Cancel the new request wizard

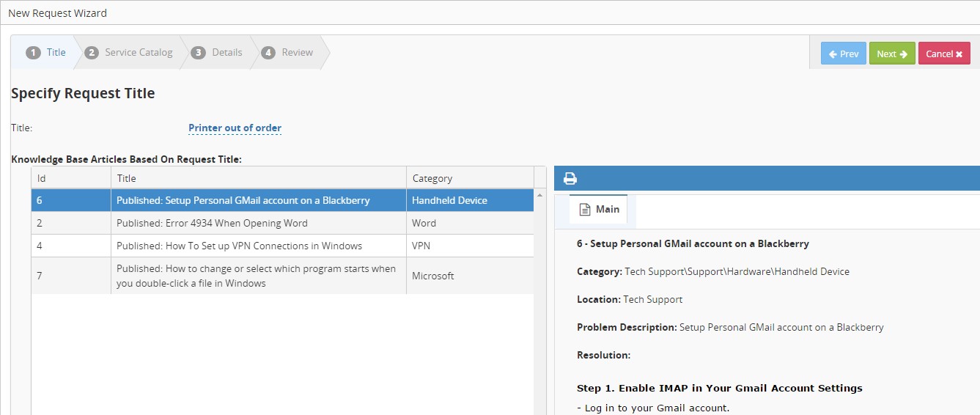click(943, 54)
